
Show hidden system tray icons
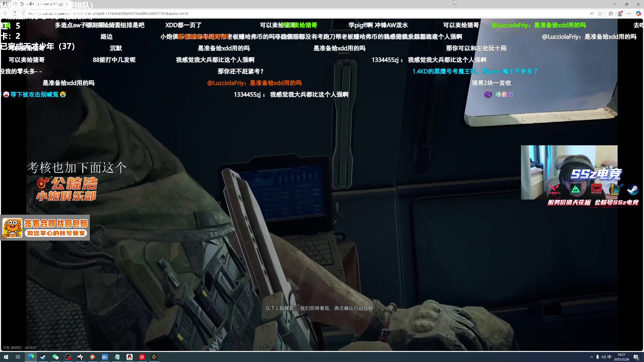pos(591,357)
